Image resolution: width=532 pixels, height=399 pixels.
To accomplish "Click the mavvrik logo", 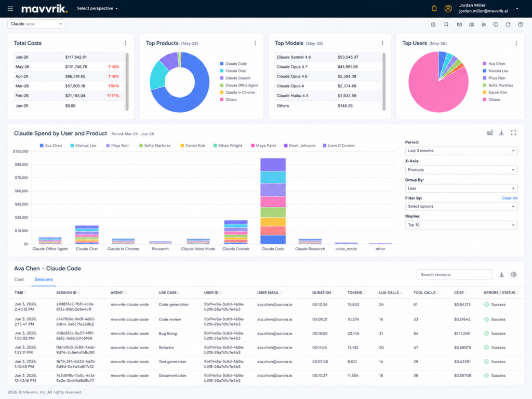I will 45,8.
